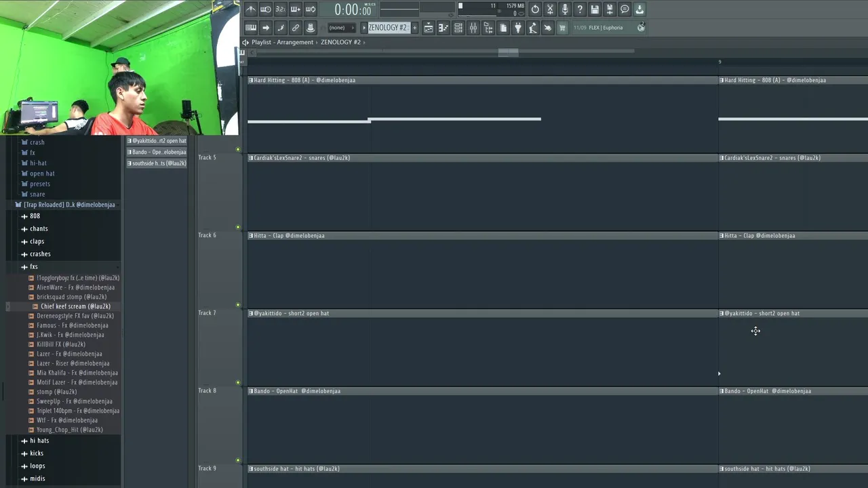Viewport: 868px width, 488px height.
Task: Select 'Chief keef scream (@lau2k)' sample
Action: click(x=75, y=306)
